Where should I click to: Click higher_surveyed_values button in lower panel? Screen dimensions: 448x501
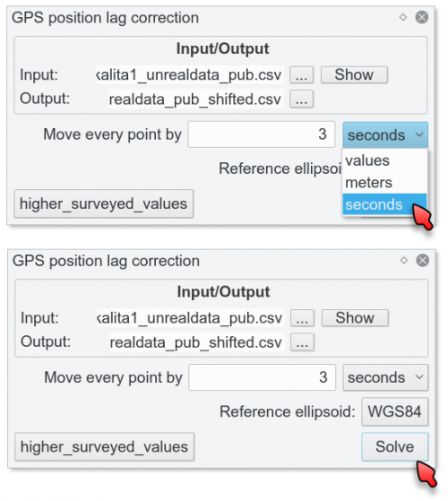coord(105,447)
